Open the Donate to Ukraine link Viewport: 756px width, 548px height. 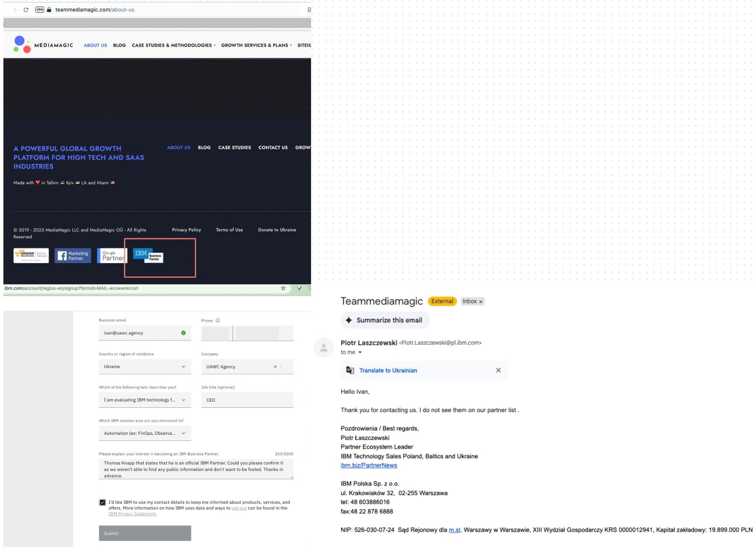tap(277, 230)
